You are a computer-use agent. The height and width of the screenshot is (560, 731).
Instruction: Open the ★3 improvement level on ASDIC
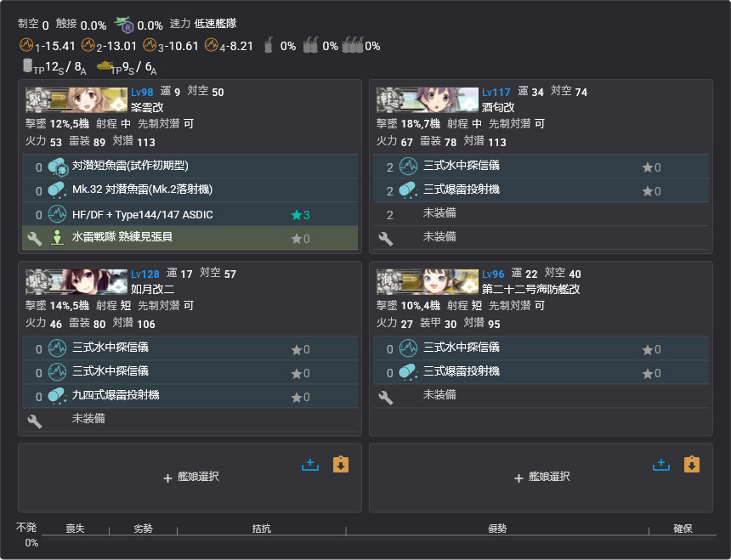[x=300, y=215]
